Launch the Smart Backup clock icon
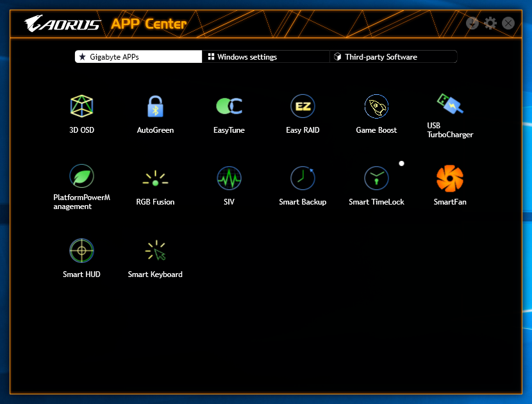Image resolution: width=532 pixels, height=404 pixels. click(x=303, y=178)
